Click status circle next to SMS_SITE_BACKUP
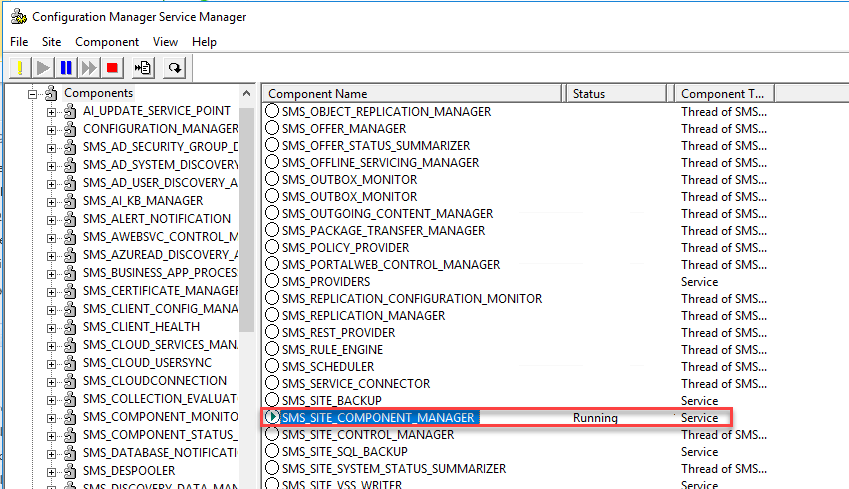Viewport: 849px width, 489px height. (272, 400)
